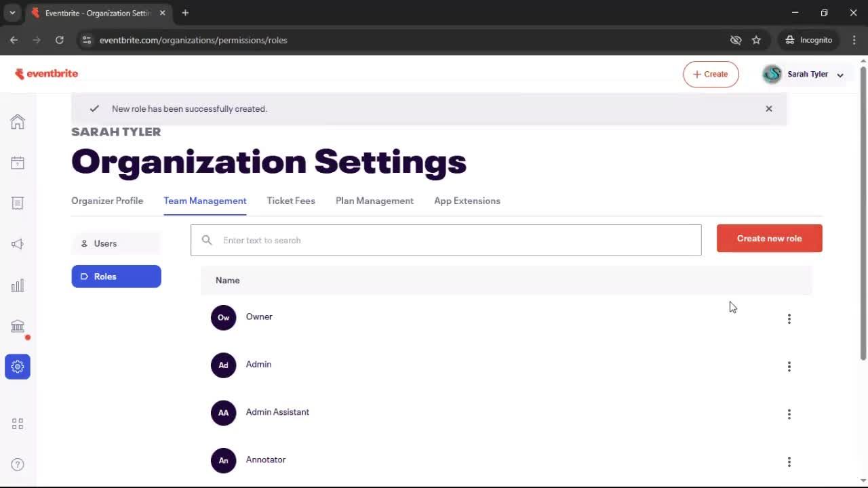Screen dimensions: 868x488
Task: Click the Ow avatar for Owner
Action: tap(223, 317)
